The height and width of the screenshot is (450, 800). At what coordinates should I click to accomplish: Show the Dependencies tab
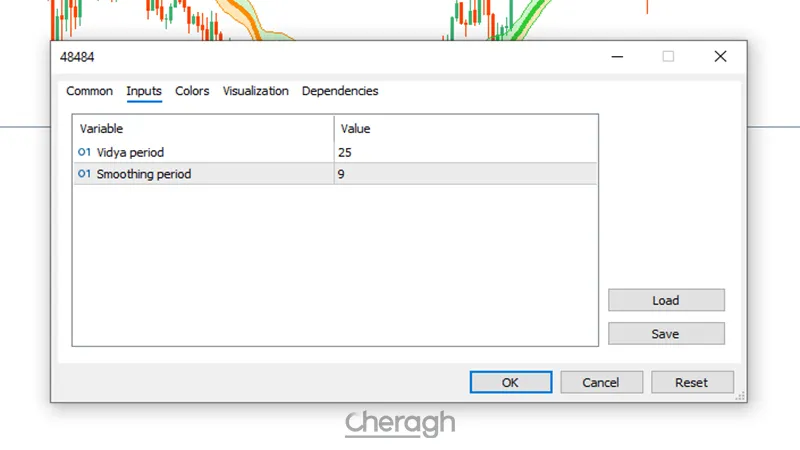point(340,91)
